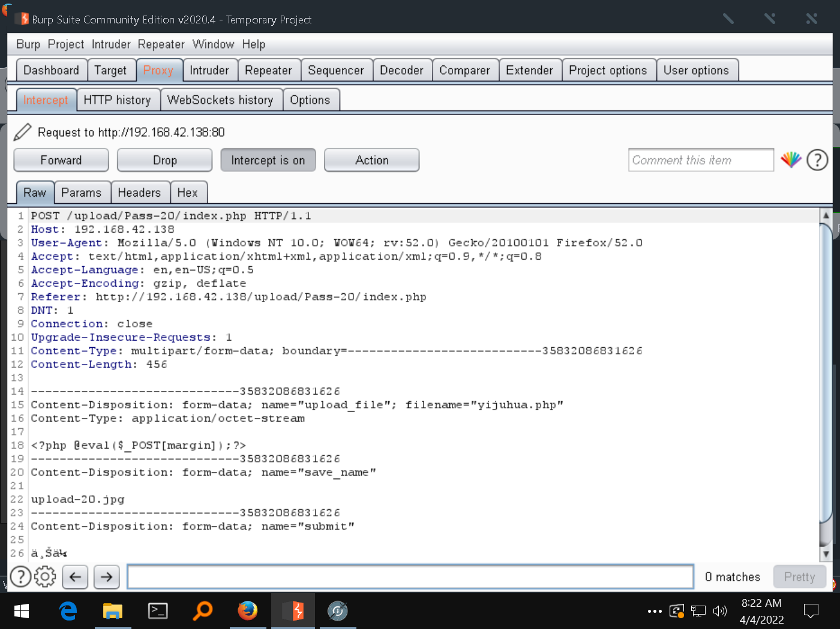The image size is (840, 629).
Task: Launch Internet Explorer from taskbar
Action: coord(68,611)
